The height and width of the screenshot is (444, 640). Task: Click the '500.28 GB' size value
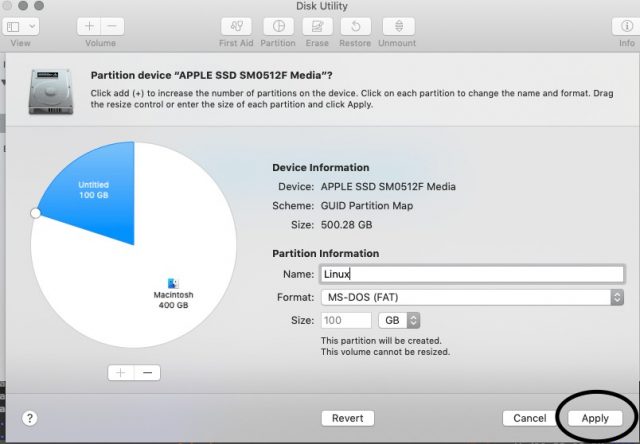[347, 225]
